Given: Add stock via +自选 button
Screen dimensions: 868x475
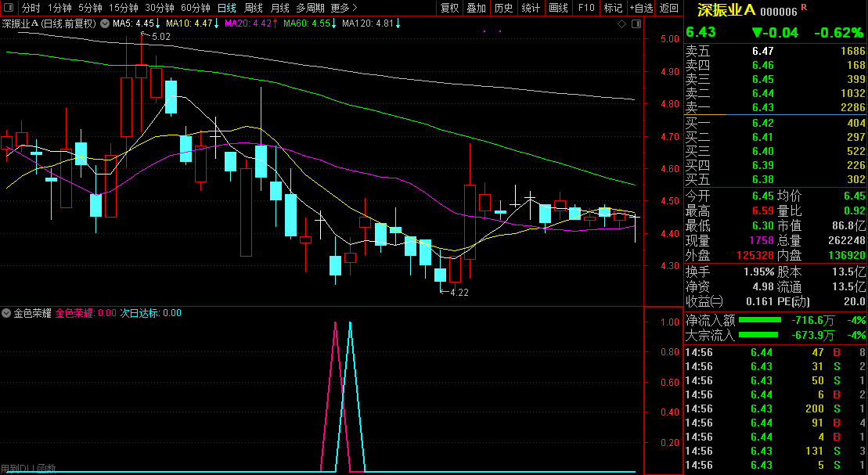Looking at the screenshot, I should tap(640, 8).
